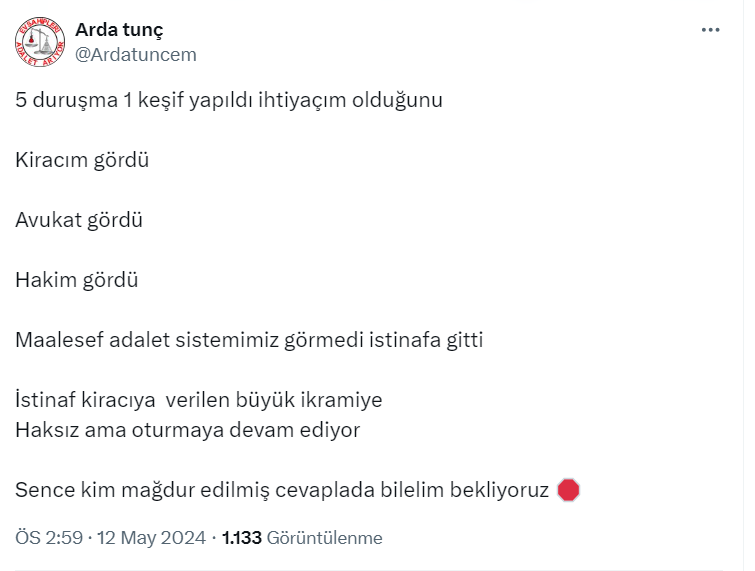This screenshot has height=571, width=755.
Task: Open the three-dot more options menu
Action: click(710, 30)
